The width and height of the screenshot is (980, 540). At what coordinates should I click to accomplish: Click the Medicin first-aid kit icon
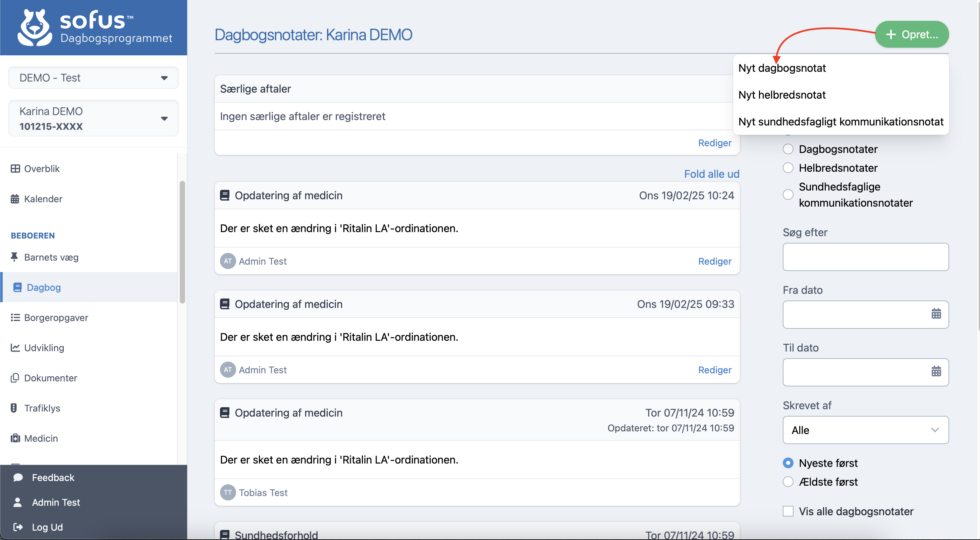pyautogui.click(x=15, y=438)
